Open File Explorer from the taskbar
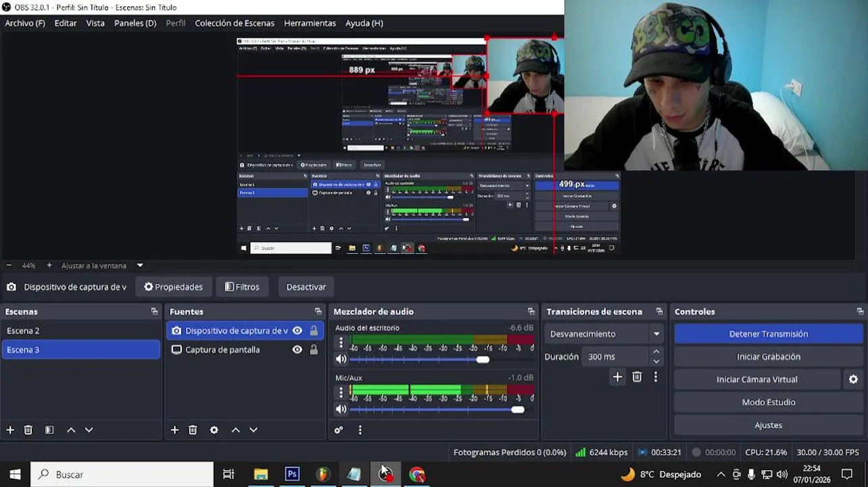868x487 pixels. tap(260, 474)
